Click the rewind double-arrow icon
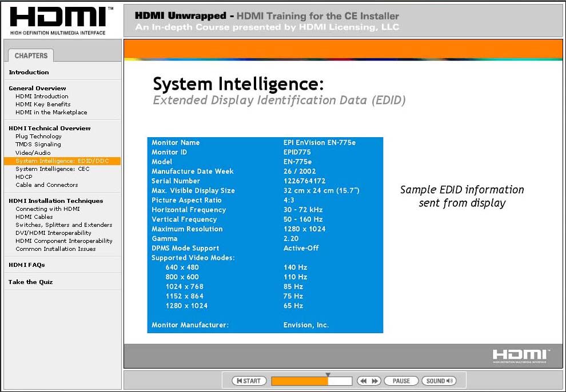566x392 pixels. point(364,381)
